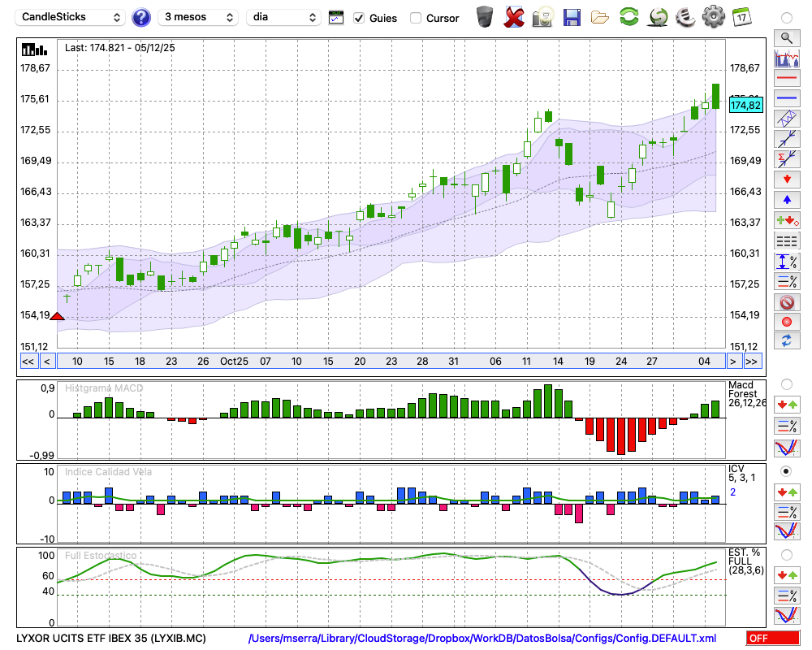Screen dimensions: 812x650
Task: Click the bar chart icon at chart corner
Action: 34,50
